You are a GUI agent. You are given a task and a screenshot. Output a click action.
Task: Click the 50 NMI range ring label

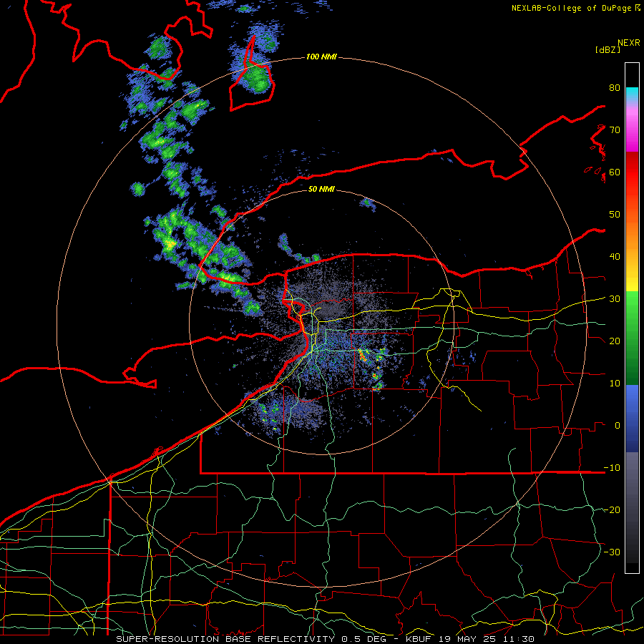pyautogui.click(x=321, y=190)
